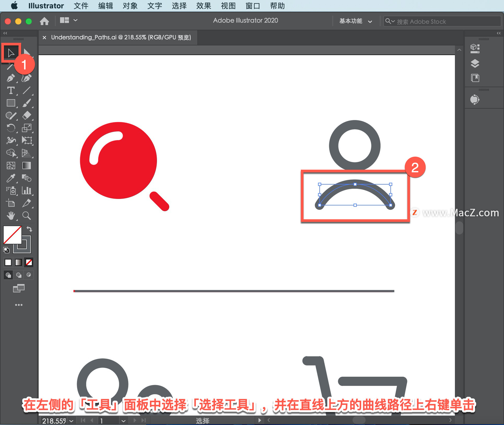
Task: Select the Symbol Sprayer tool
Action: click(11, 191)
